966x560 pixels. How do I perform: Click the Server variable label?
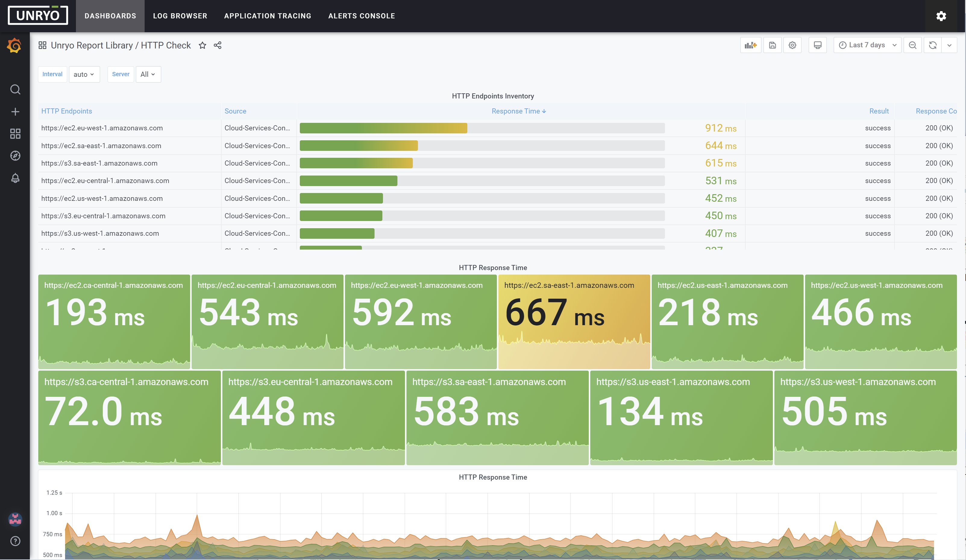121,74
